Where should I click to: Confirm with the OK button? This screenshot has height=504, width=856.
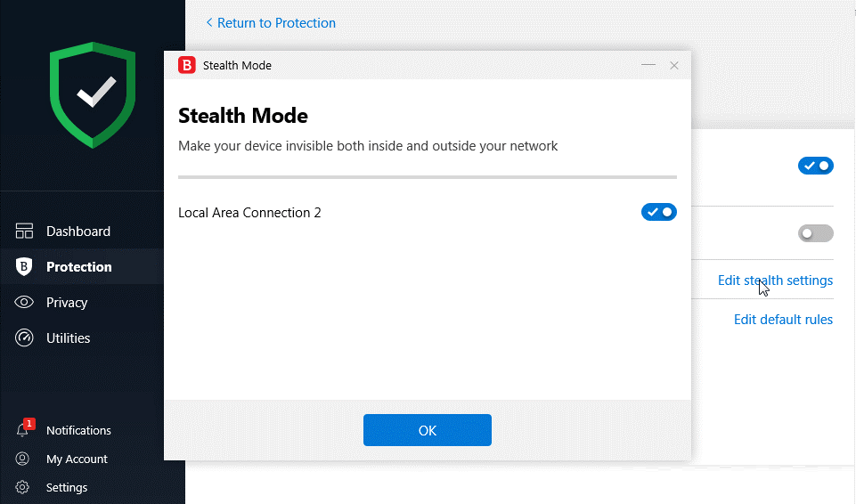coord(428,430)
